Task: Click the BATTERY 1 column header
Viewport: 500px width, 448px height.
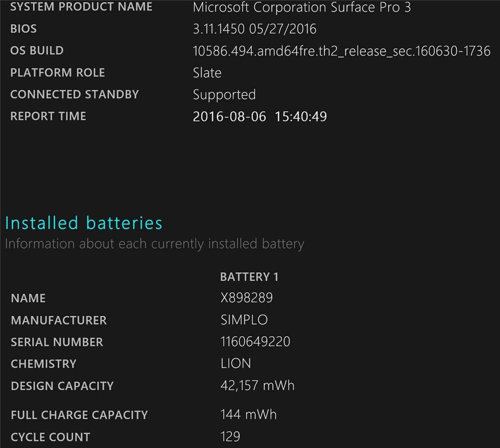Action: tap(250, 277)
